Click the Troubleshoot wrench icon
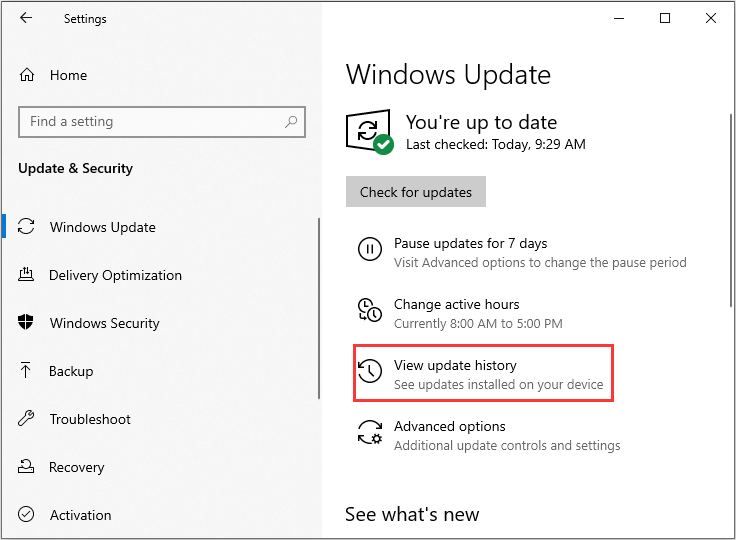The width and height of the screenshot is (736, 540). 26,418
